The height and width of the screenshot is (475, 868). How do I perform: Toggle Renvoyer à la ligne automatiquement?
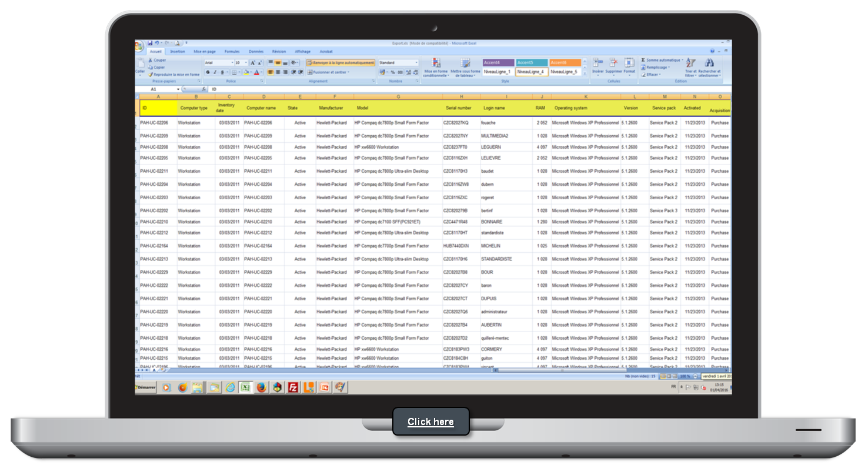click(x=340, y=63)
